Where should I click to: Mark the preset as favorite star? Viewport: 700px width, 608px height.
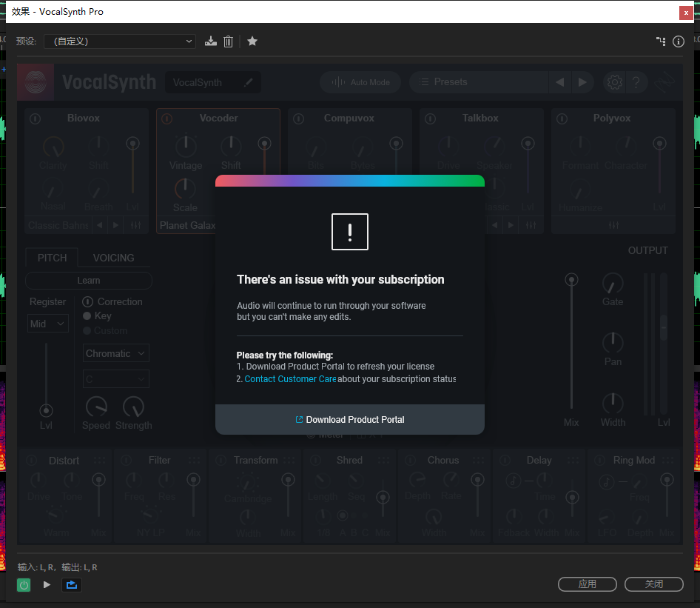(x=252, y=41)
